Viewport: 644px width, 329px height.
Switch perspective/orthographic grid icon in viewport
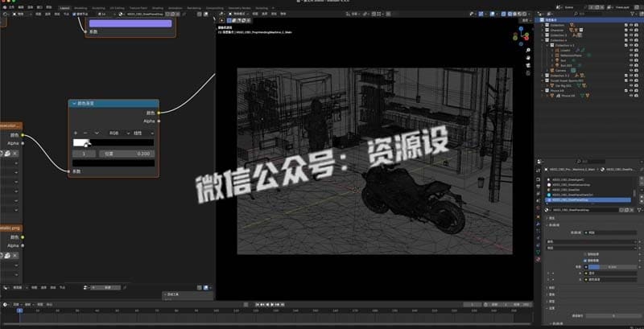[528, 72]
